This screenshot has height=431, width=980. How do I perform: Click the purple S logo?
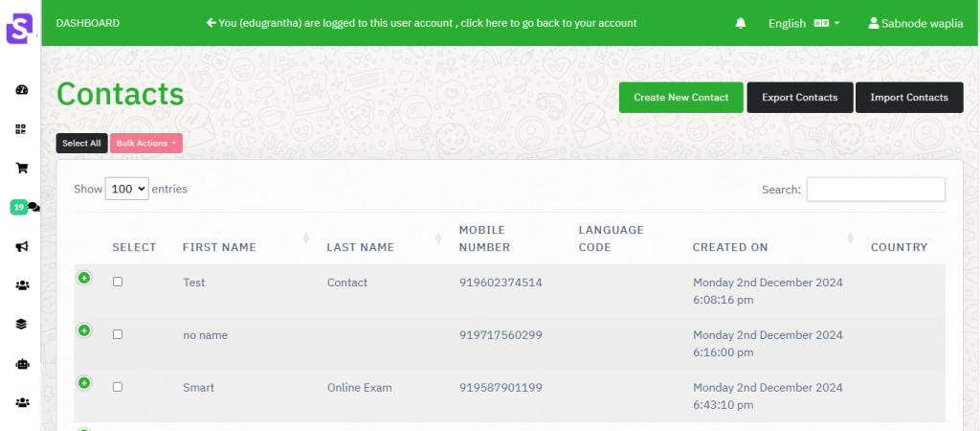(19, 29)
